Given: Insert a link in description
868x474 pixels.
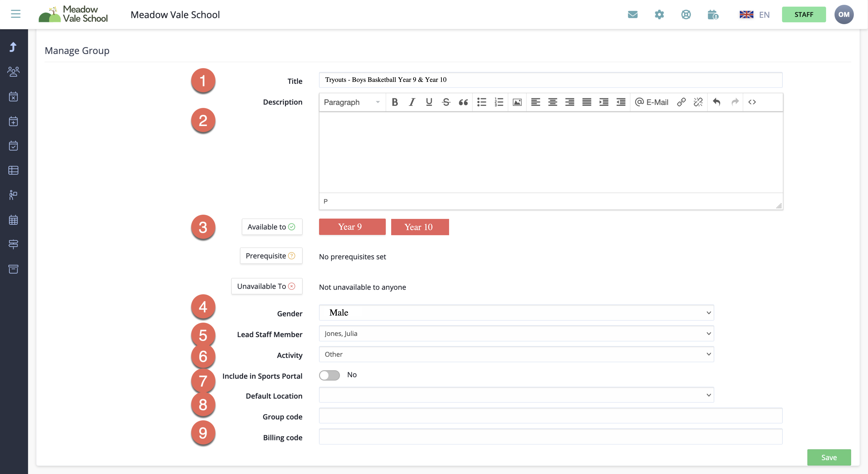Looking at the screenshot, I should click(681, 102).
